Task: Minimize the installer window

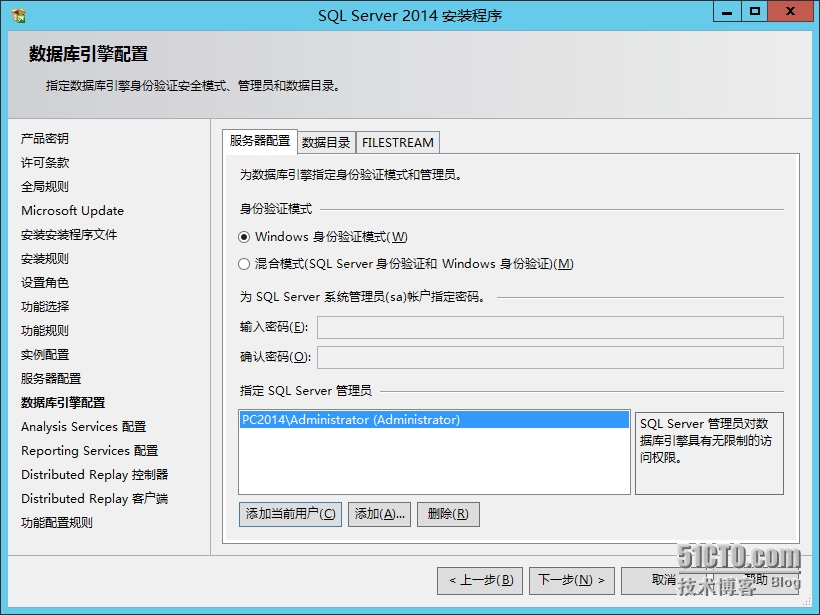Action: [727, 11]
